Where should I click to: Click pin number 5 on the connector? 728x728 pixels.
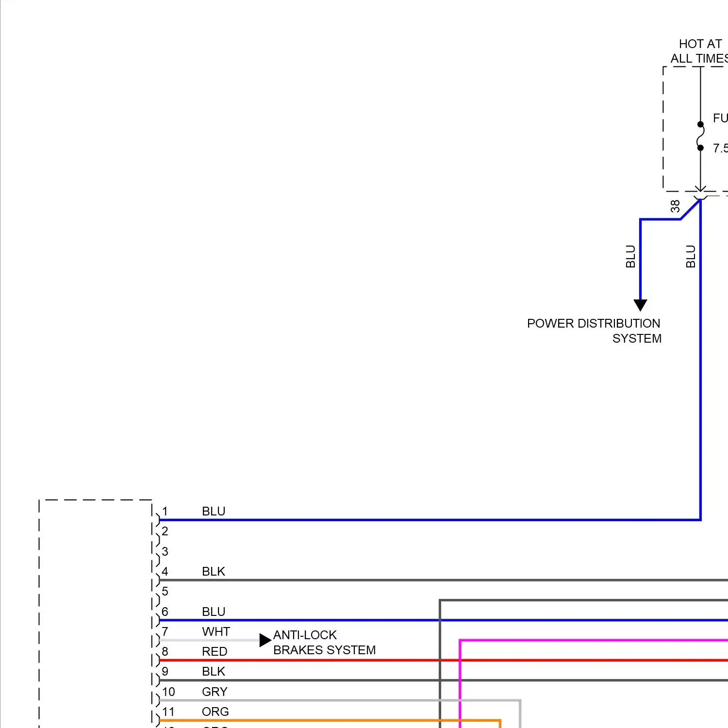165,591
